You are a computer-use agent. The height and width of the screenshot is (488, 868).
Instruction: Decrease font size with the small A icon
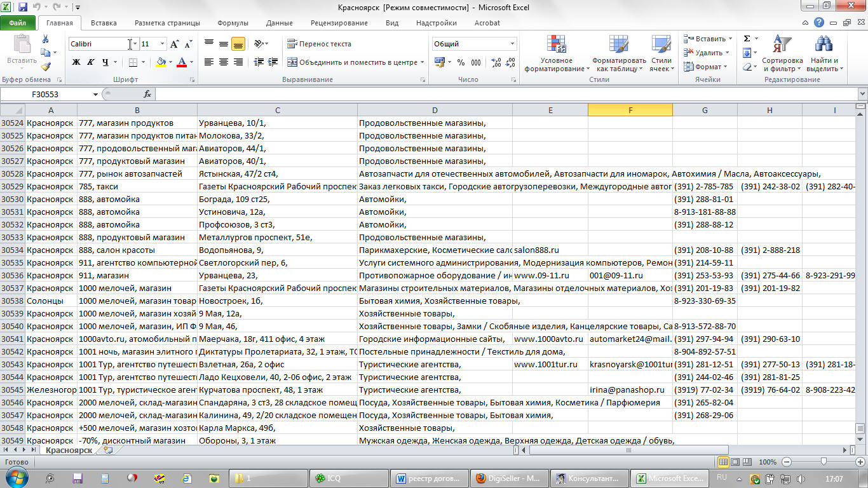(188, 44)
